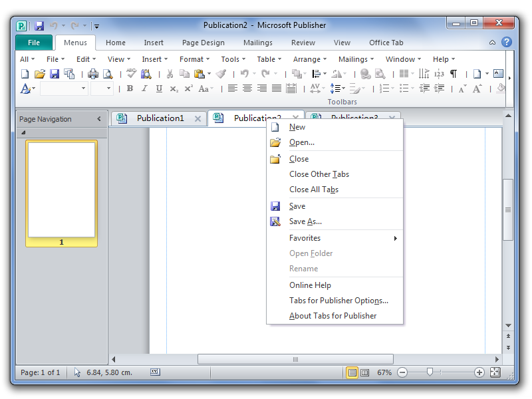Viewport: 532px width, 399px height.
Task: Click the Zoom In plus button
Action: [479, 372]
